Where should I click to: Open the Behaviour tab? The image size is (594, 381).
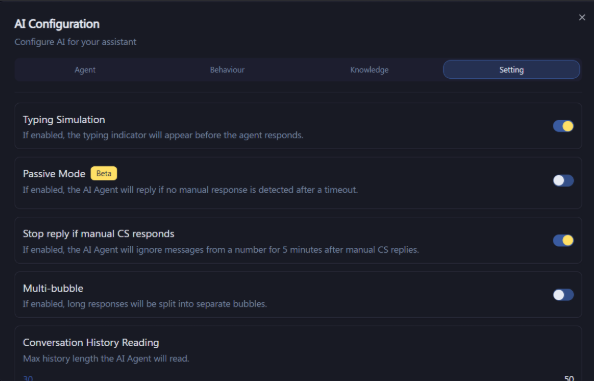pyautogui.click(x=227, y=70)
